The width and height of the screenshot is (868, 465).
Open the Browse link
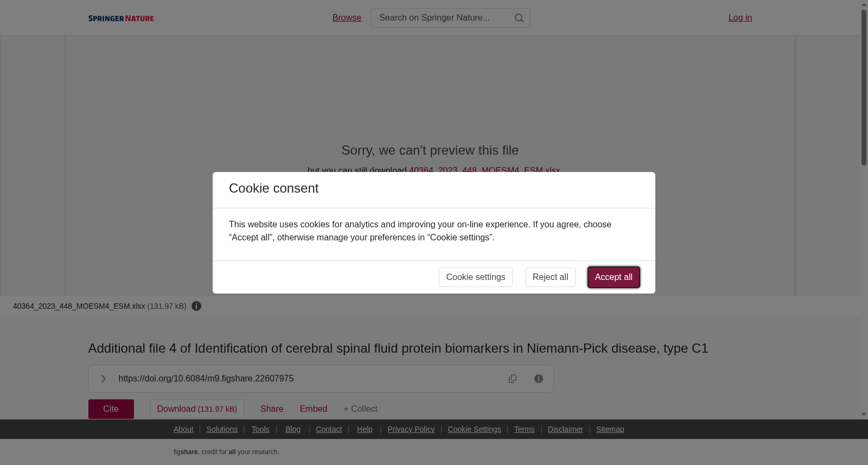point(347,18)
